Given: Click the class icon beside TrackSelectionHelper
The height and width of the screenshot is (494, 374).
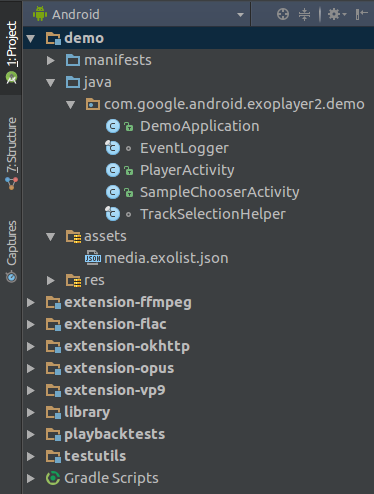Looking at the screenshot, I should click(x=112, y=214).
